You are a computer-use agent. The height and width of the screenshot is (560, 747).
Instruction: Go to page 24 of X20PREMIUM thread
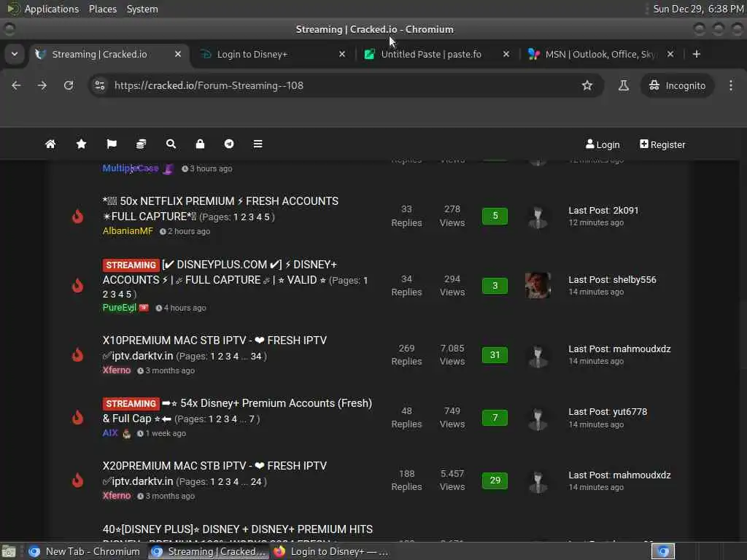256,481
